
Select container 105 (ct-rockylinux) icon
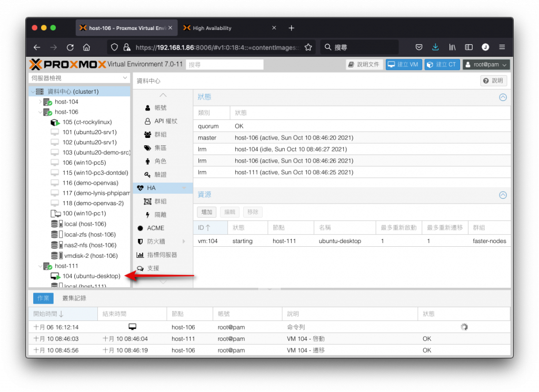[55, 122]
